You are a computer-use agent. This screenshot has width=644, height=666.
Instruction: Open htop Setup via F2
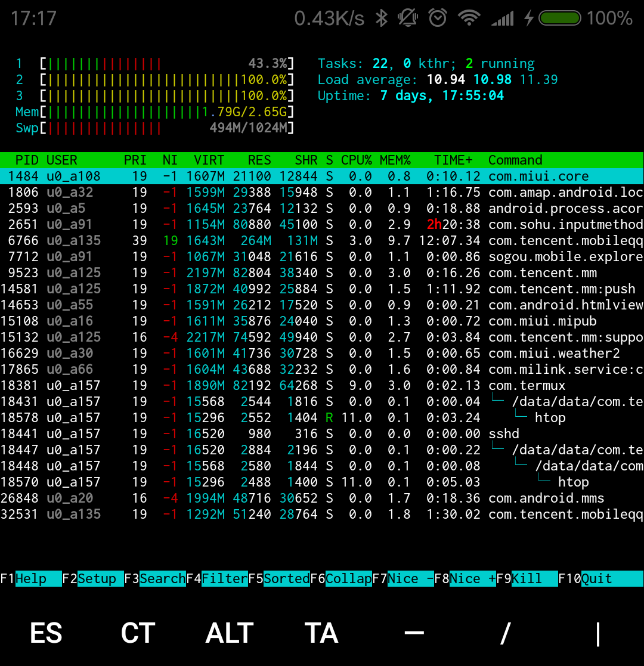click(x=93, y=578)
